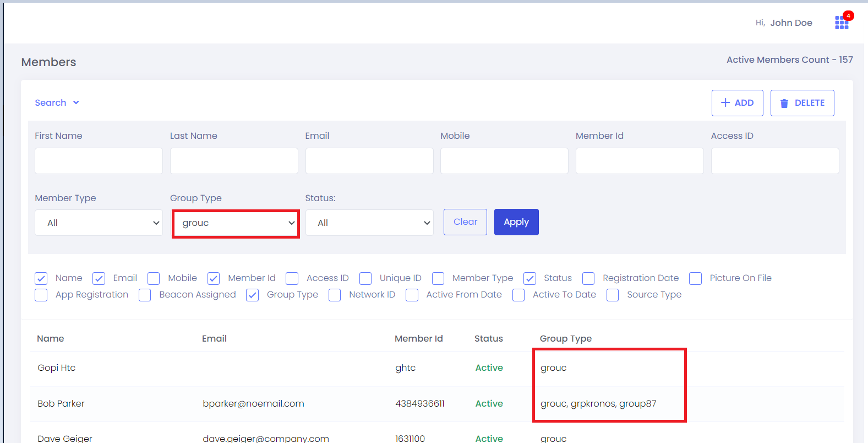Select the Gopi Htc member row

[437, 368]
